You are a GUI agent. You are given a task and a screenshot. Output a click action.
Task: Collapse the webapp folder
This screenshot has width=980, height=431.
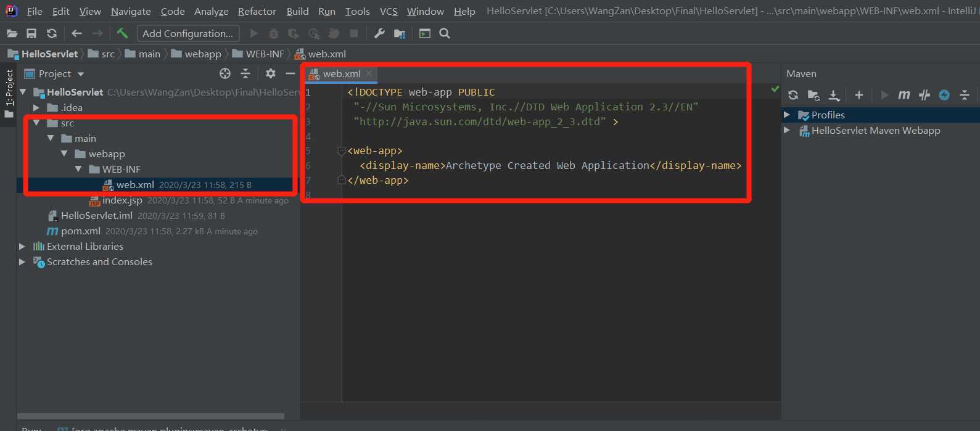(64, 154)
